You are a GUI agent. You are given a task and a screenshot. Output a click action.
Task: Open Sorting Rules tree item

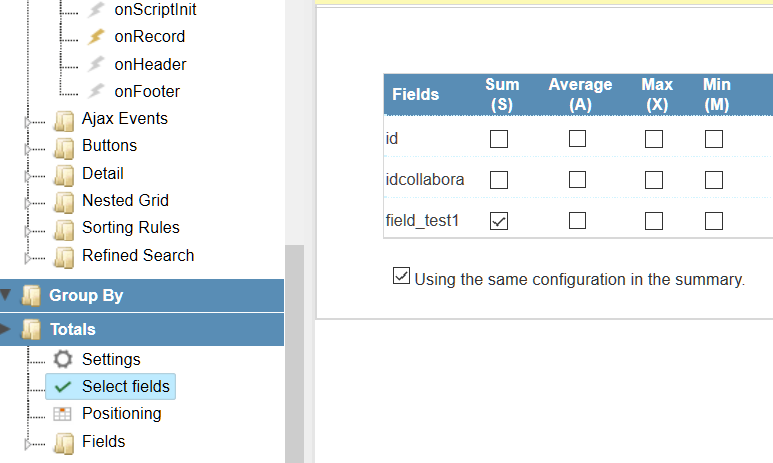130,228
